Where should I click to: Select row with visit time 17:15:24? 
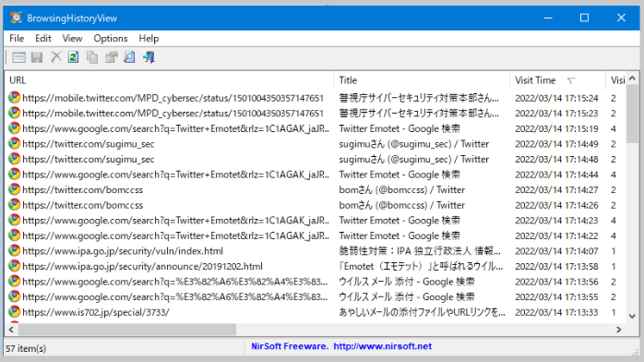[x=316, y=98]
